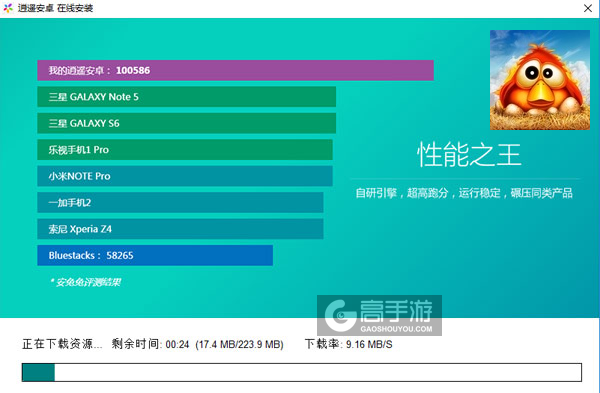600x393 pixels.
Task: Click the 三星 GALAXY S6 bar
Action: tap(186, 123)
